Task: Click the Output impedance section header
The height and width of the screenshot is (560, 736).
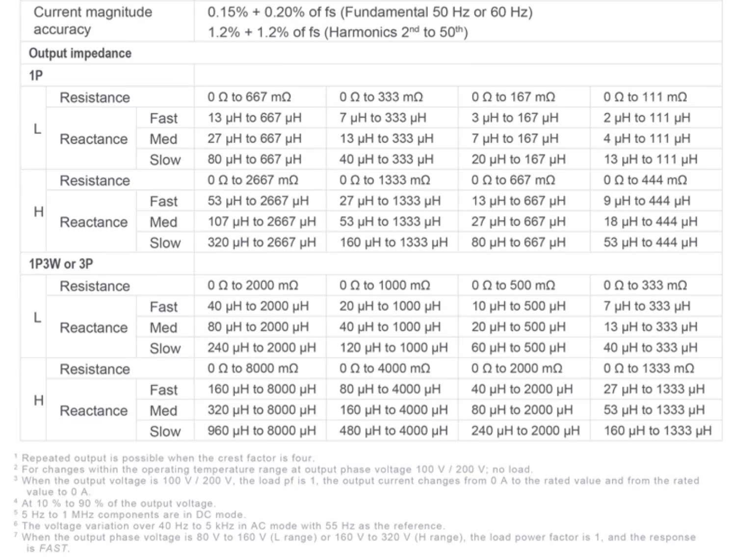Action: point(80,53)
